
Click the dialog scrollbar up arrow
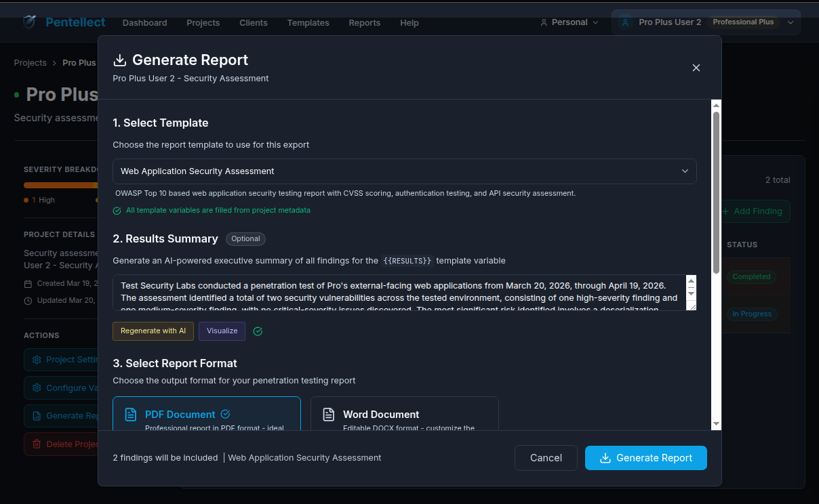[716, 104]
